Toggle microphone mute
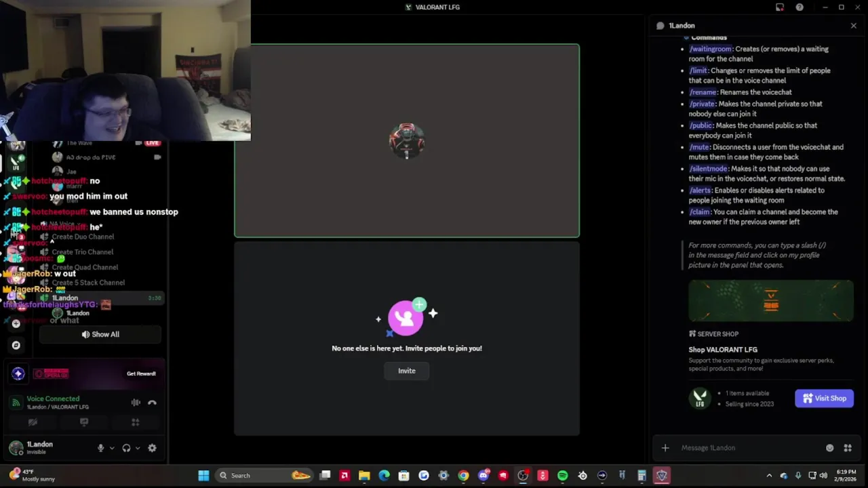Image resolution: width=868 pixels, height=488 pixels. [101, 448]
